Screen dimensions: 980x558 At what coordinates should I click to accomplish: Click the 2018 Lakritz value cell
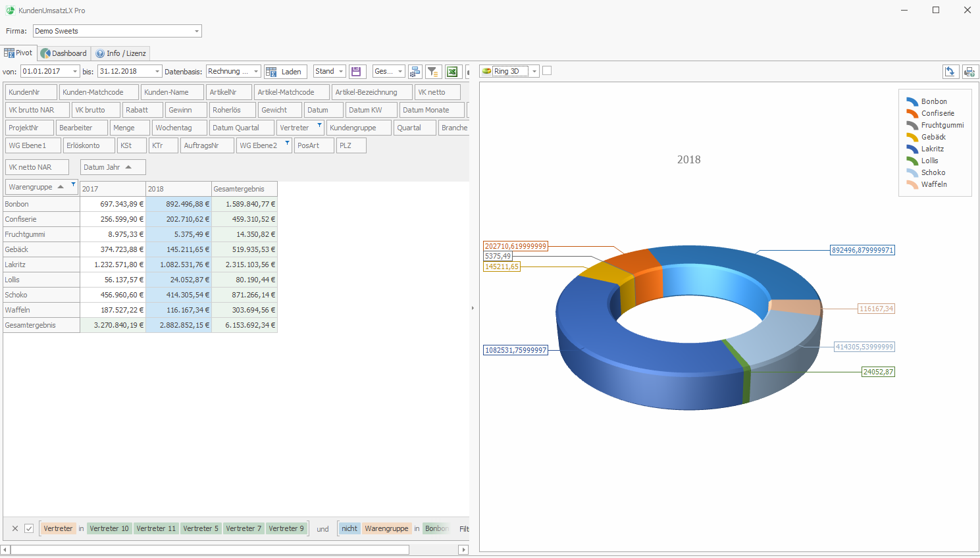tap(178, 265)
